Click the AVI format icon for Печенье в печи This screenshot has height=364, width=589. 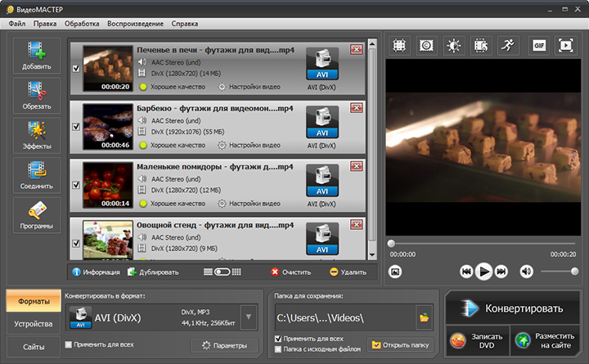pos(322,64)
